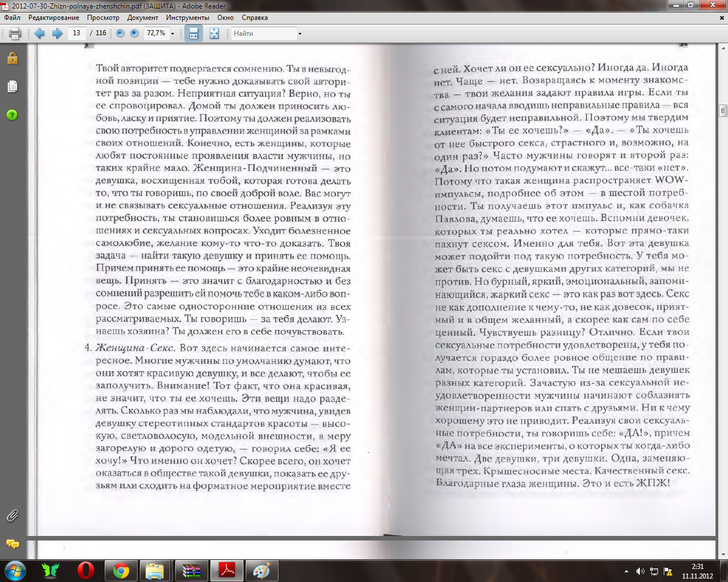Go to previous page arrow
Image resolution: width=728 pixels, height=582 pixels.
(x=39, y=34)
